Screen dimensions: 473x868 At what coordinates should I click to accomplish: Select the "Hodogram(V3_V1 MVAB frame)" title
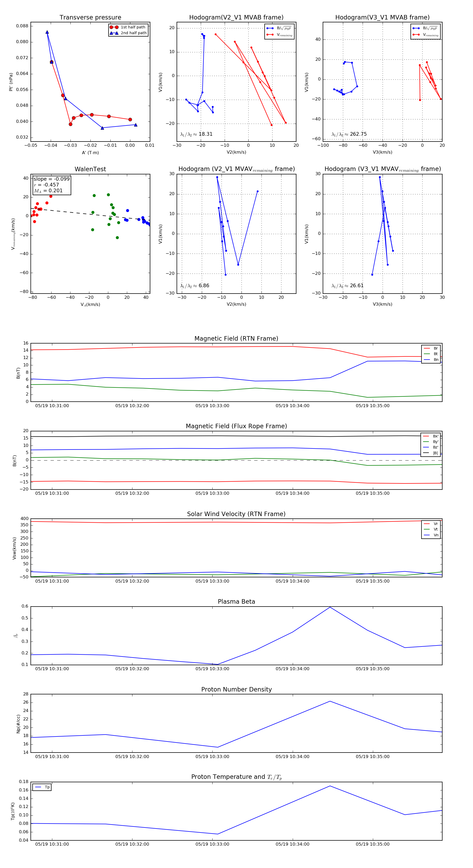382,18
